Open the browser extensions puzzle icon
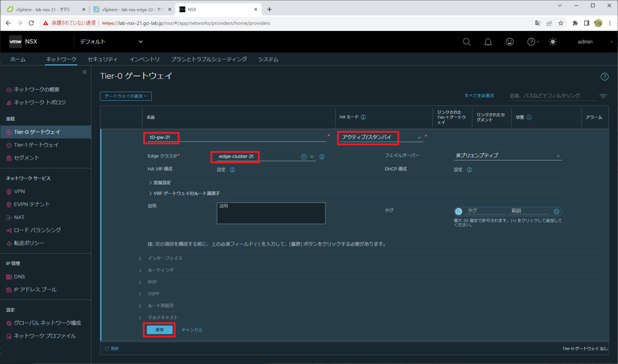The width and height of the screenshot is (618, 364). pyautogui.click(x=575, y=23)
